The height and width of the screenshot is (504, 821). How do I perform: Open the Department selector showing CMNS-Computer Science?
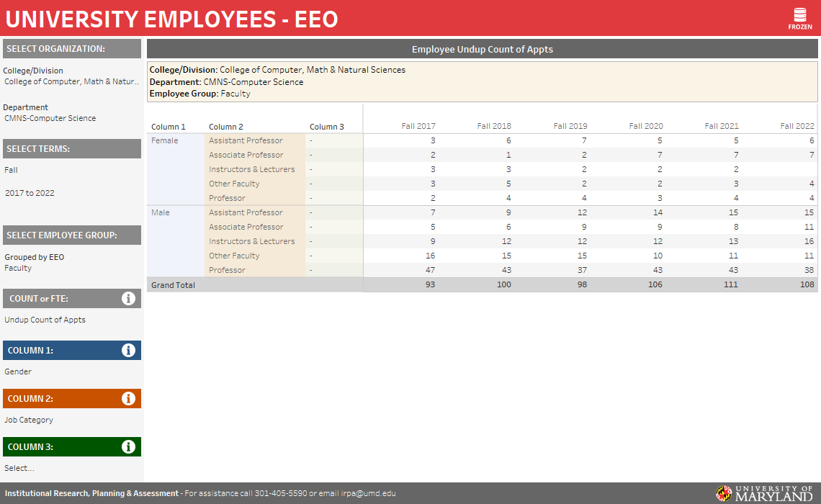coord(50,118)
